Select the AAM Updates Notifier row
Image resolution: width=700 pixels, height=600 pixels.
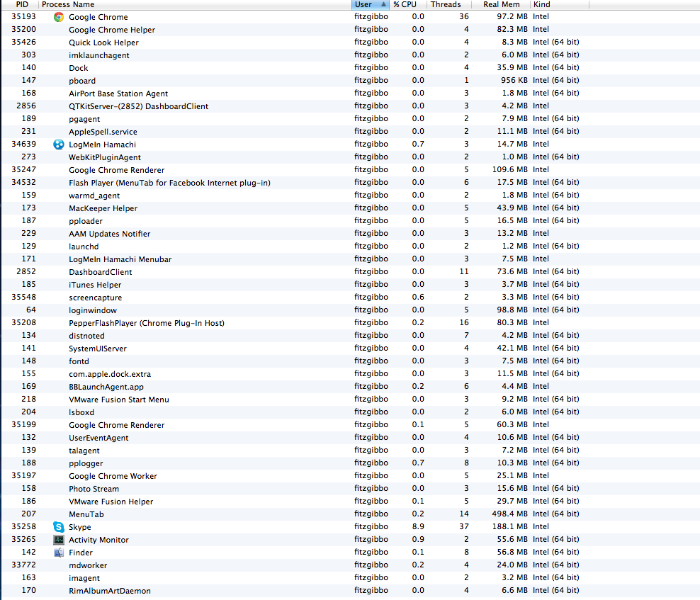pos(350,234)
